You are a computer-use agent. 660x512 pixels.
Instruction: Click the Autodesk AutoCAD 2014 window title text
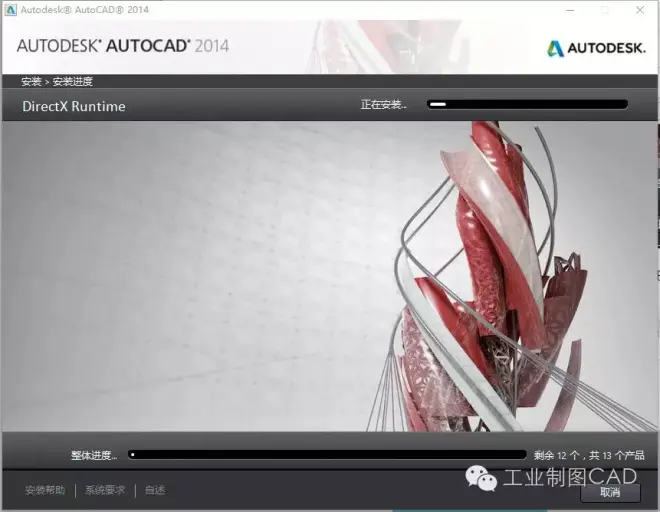click(85, 10)
